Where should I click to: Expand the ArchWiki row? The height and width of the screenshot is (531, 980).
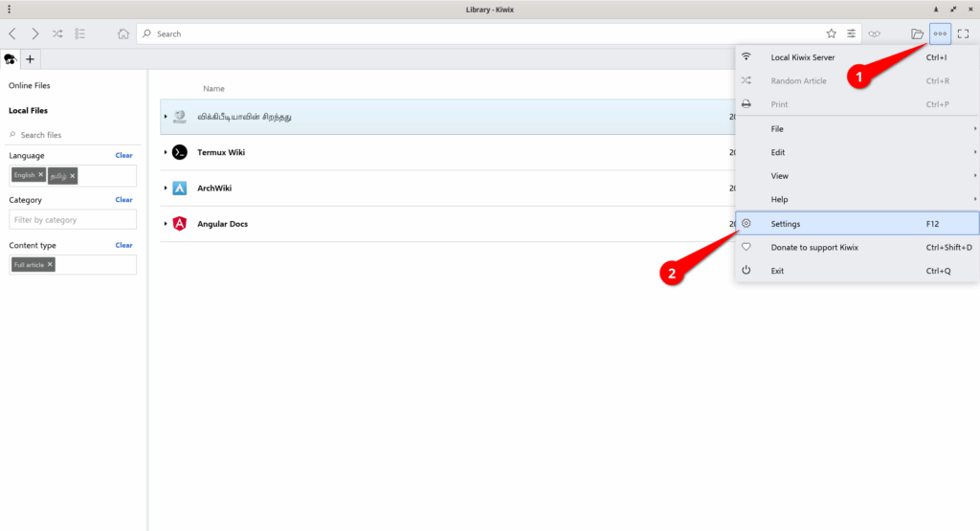tap(166, 188)
